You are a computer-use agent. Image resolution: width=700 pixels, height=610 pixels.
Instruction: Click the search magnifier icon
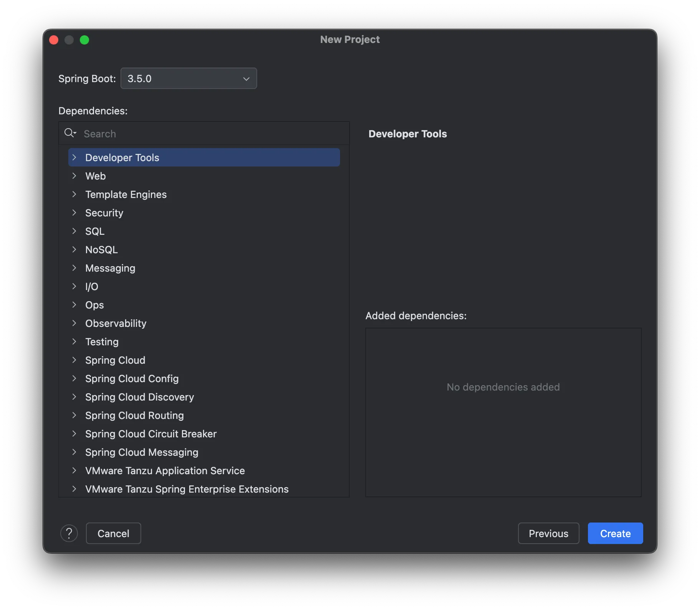pyautogui.click(x=70, y=133)
